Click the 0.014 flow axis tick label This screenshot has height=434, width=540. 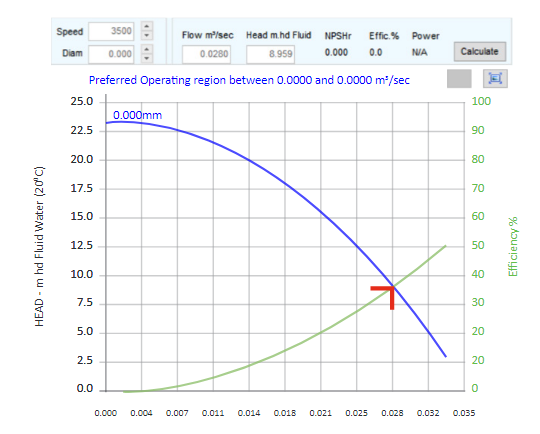coord(249,413)
